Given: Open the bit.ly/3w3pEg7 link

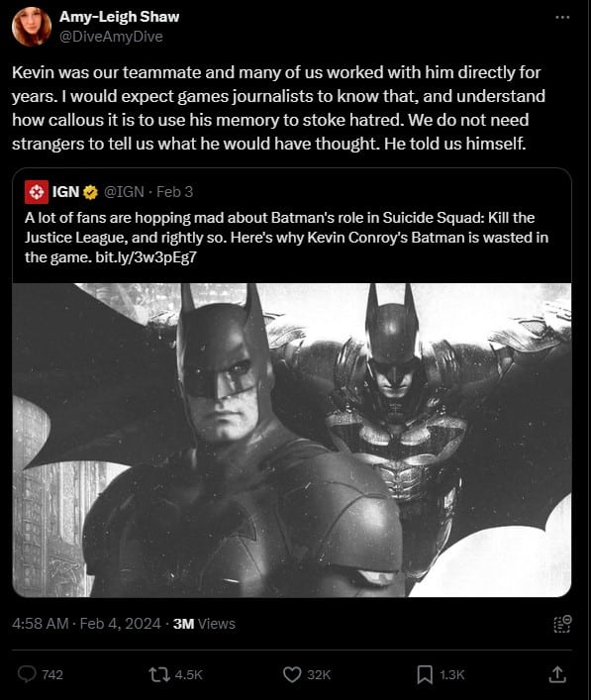Looking at the screenshot, I should tap(146, 257).
